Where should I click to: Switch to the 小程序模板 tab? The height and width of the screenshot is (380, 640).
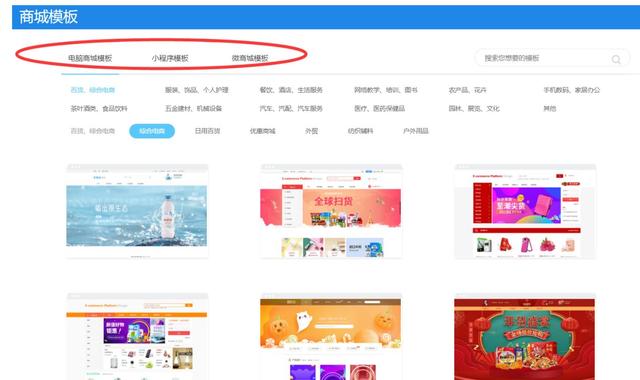coord(170,58)
